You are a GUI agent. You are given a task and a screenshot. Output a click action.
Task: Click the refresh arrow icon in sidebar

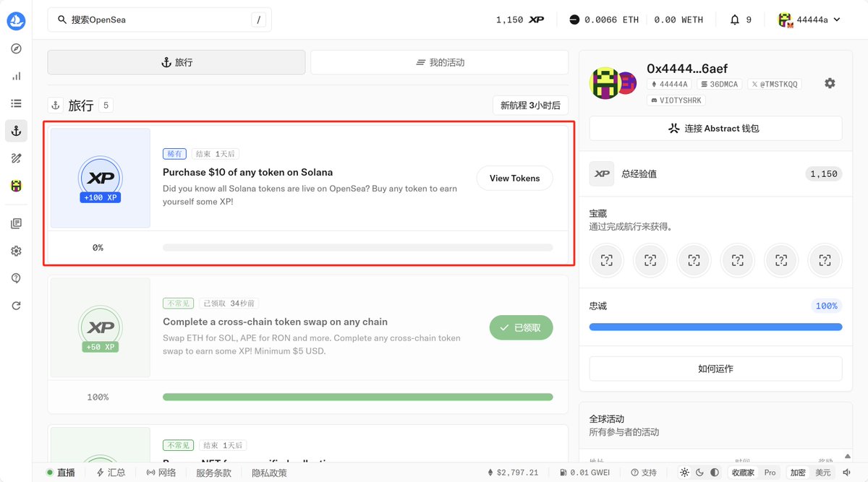point(16,306)
